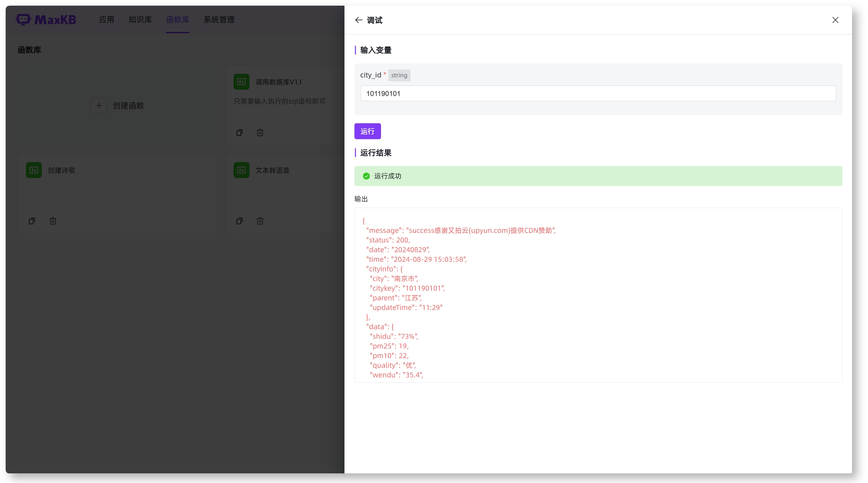Delete the 文本转语音 function
This screenshot has width=868, height=483.
[260, 221]
